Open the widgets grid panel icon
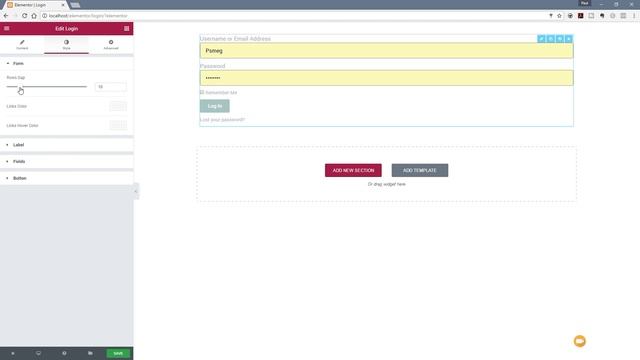 (x=127, y=29)
